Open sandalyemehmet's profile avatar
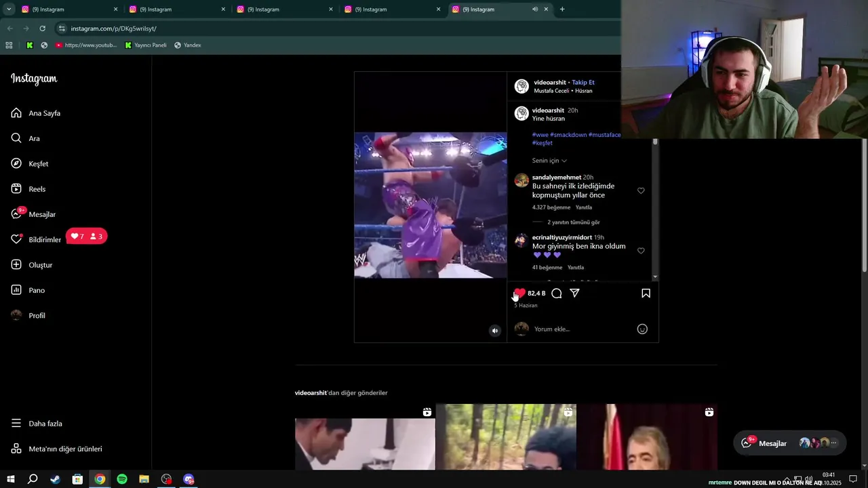The width and height of the screenshot is (868, 488). tap(521, 180)
